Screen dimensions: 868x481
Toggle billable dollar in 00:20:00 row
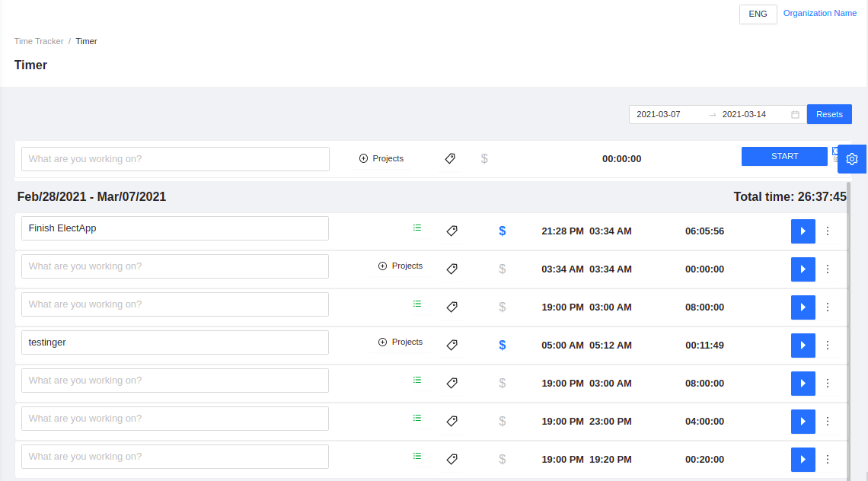pos(502,460)
